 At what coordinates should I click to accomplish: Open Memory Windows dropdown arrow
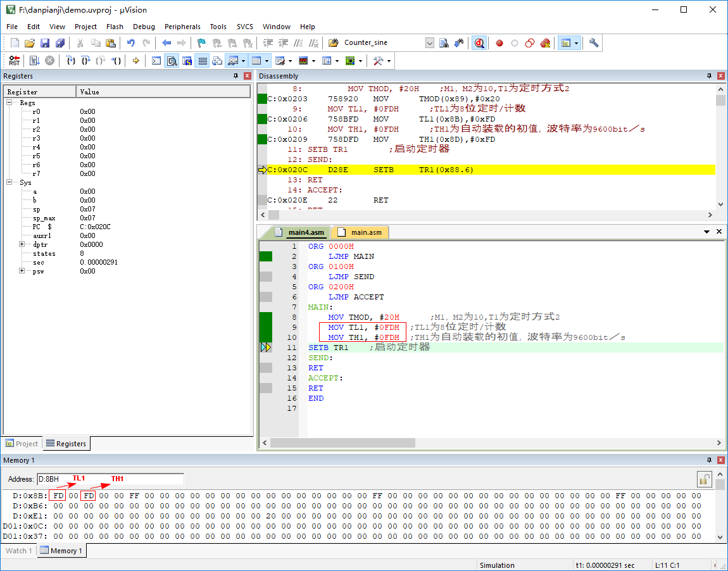[267, 61]
